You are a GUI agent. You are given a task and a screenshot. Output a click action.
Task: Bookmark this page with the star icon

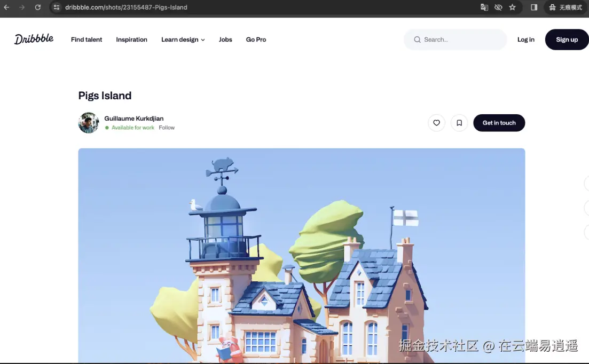512,7
